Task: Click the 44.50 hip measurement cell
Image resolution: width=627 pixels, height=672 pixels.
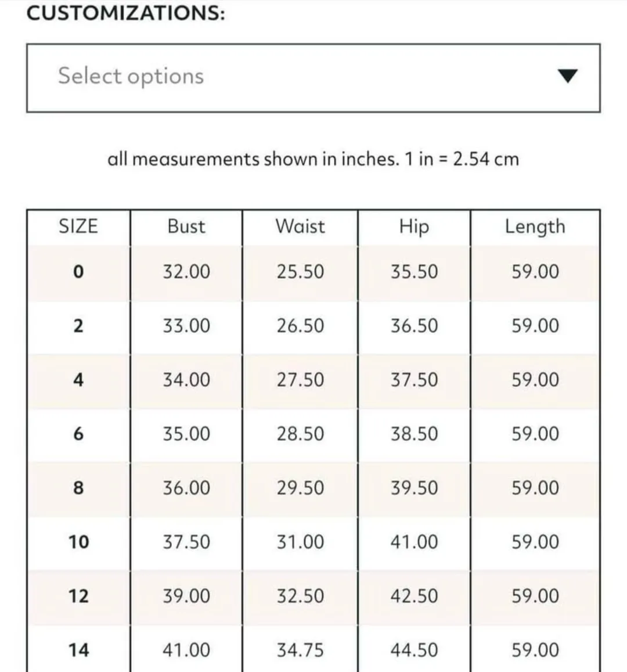Action: point(413,649)
